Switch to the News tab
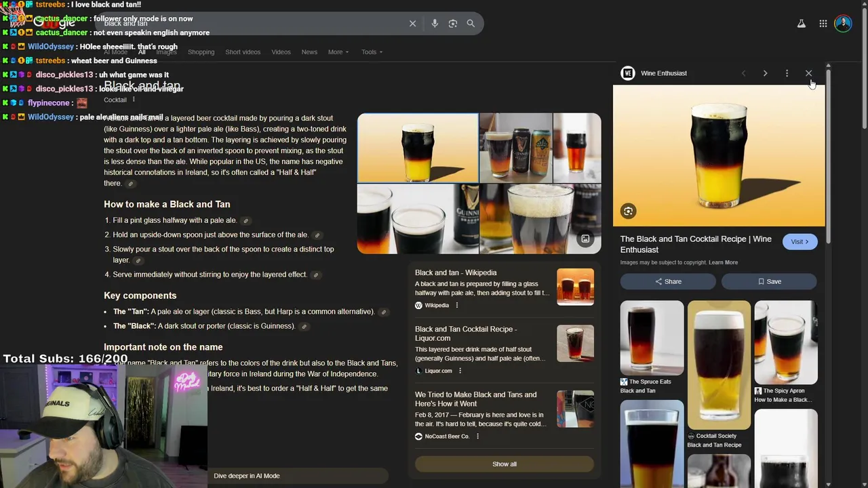Viewport: 868px width, 488px height. click(309, 52)
